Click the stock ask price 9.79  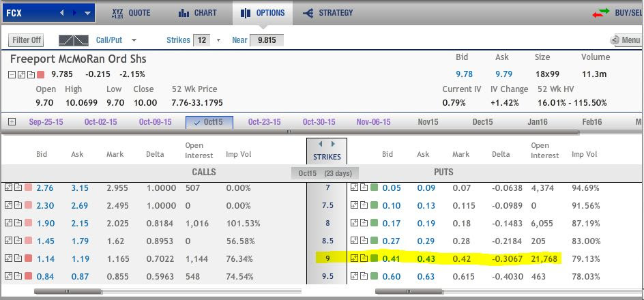503,74
